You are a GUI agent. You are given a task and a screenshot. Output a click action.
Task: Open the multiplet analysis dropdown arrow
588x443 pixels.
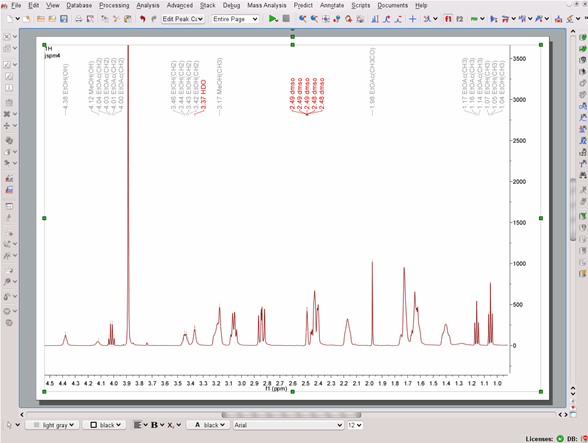[530, 19]
